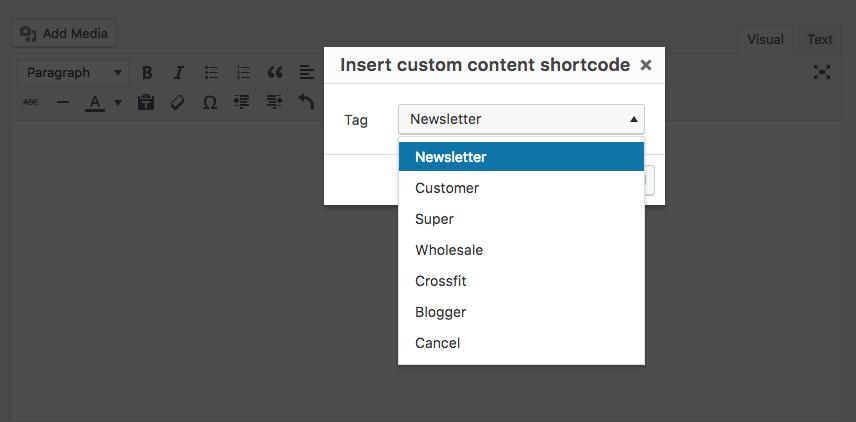Open the text color picker arrow
The width and height of the screenshot is (856, 422).
117,102
